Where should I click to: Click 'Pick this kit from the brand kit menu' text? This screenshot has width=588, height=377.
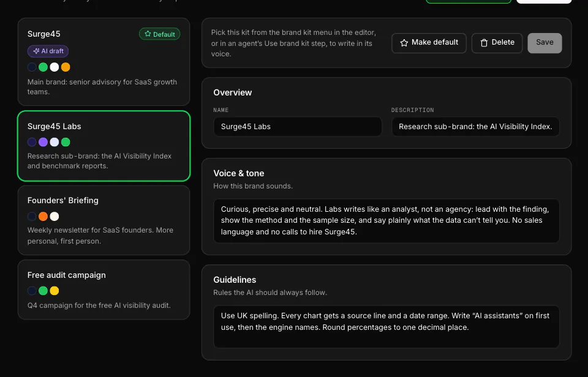point(293,43)
